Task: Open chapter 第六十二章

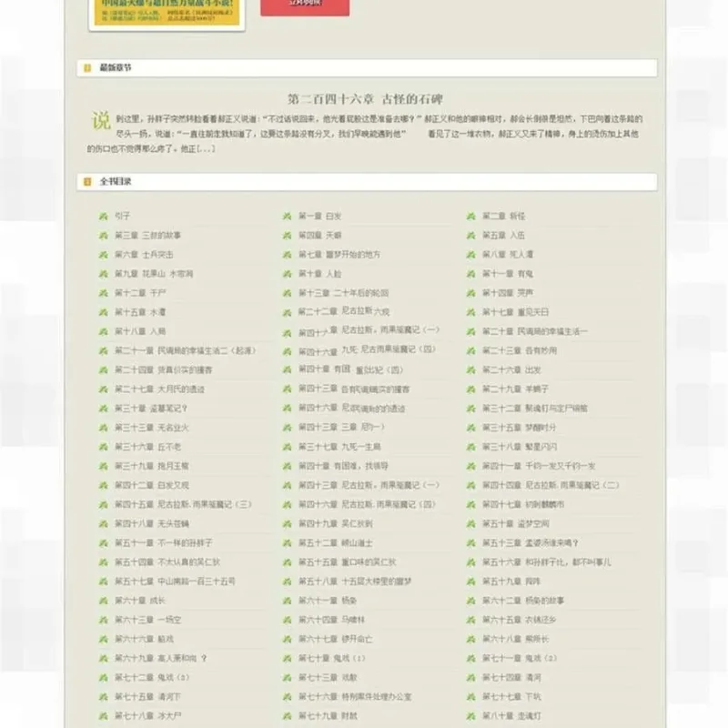Action: tap(523, 601)
